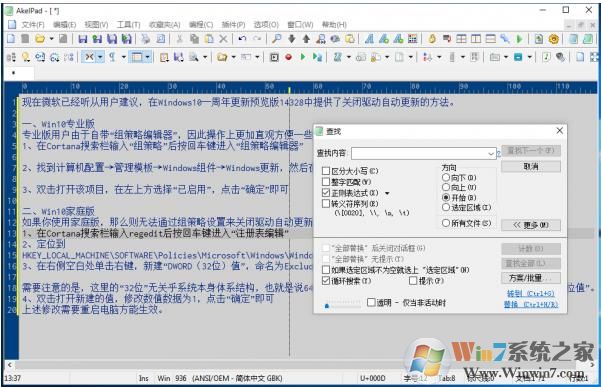The height and width of the screenshot is (387, 601).
Task: Enable the 区分大小写 checkbox
Action: pyautogui.click(x=326, y=171)
